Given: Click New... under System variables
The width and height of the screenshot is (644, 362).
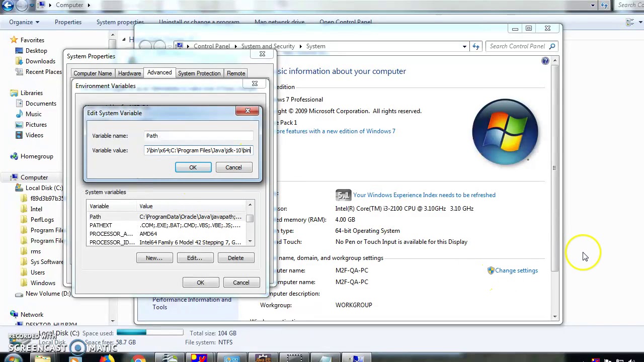Looking at the screenshot, I should 154,258.
